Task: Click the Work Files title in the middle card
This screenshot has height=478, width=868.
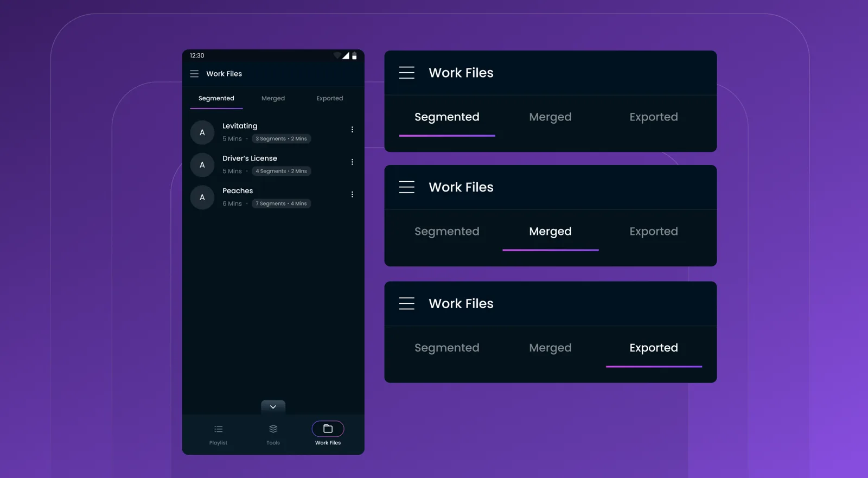Action: pos(461,187)
